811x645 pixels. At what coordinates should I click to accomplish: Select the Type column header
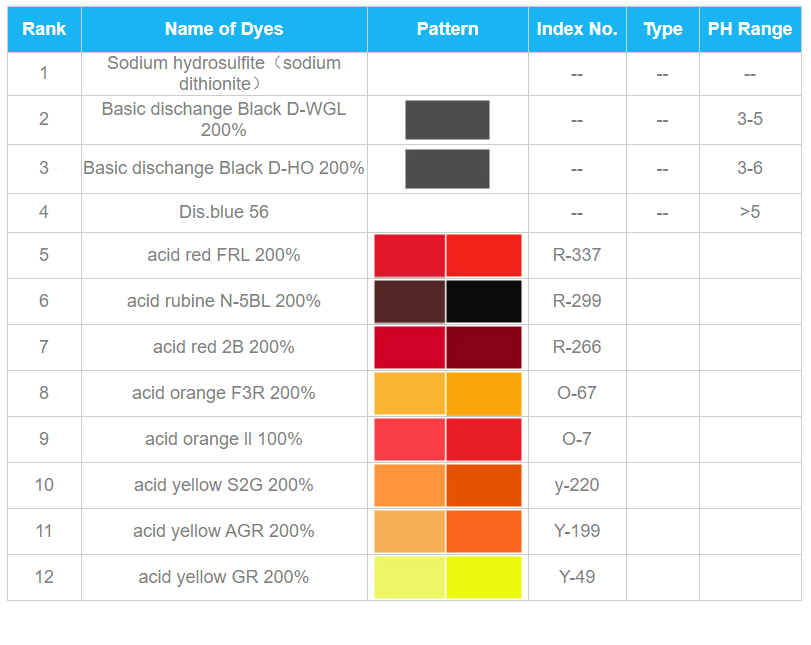[663, 29]
